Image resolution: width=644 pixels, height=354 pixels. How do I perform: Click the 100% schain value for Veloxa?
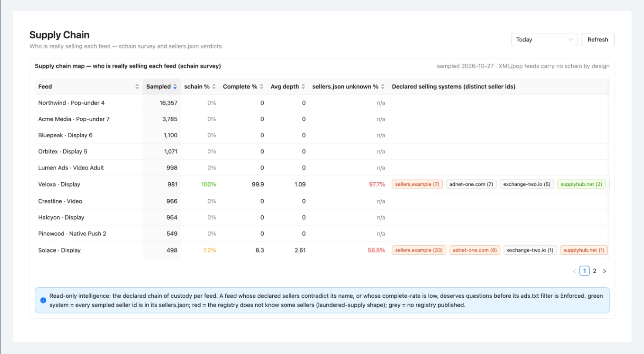pyautogui.click(x=209, y=184)
